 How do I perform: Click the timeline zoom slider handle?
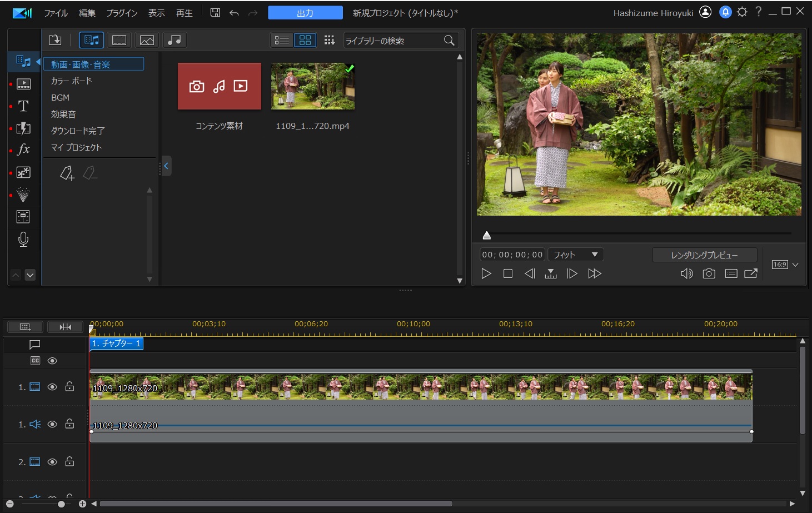pos(61,504)
